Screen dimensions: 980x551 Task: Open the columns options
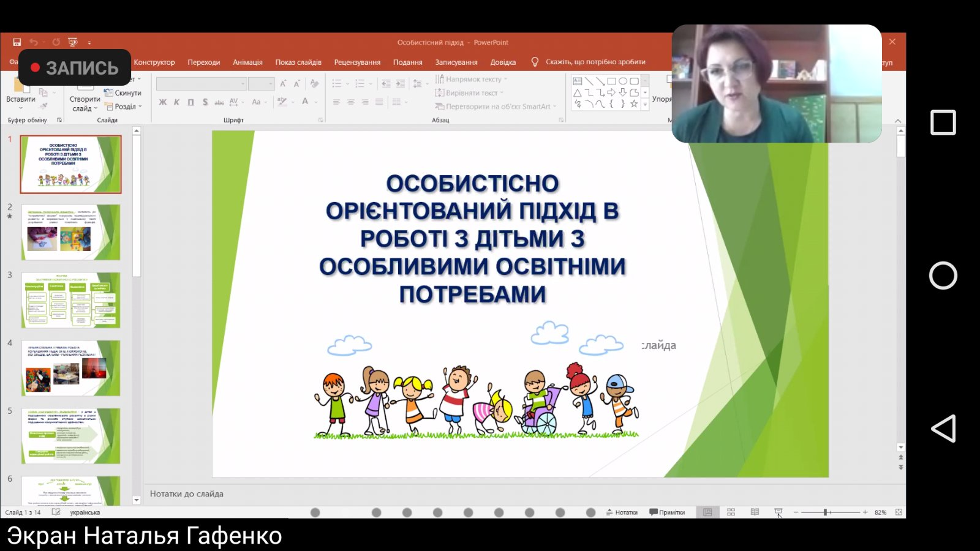coord(399,102)
